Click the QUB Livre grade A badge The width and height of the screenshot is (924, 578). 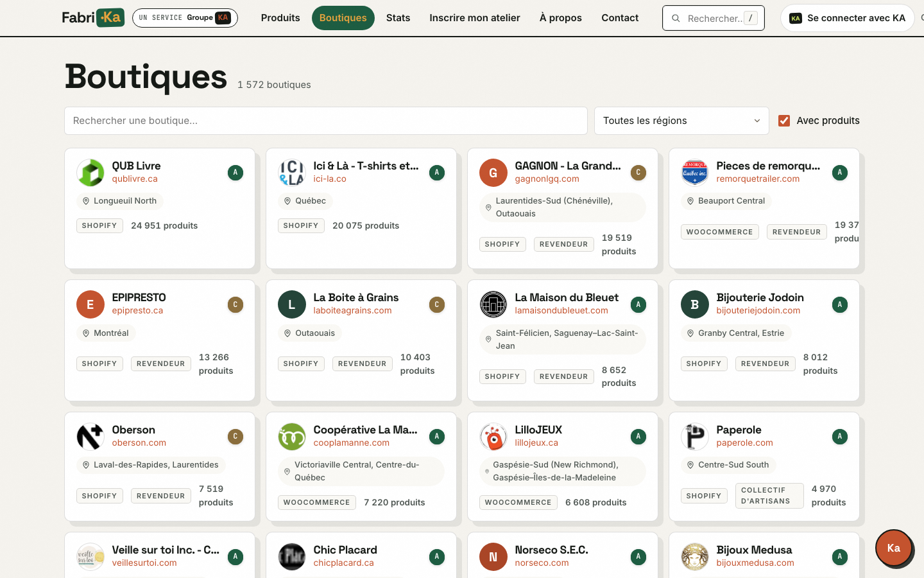(x=235, y=172)
